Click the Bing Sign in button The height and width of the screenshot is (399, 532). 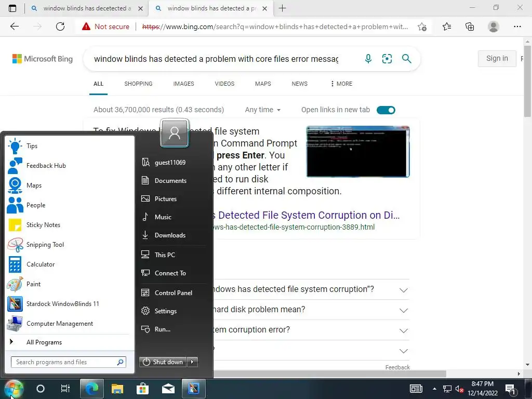click(x=497, y=58)
